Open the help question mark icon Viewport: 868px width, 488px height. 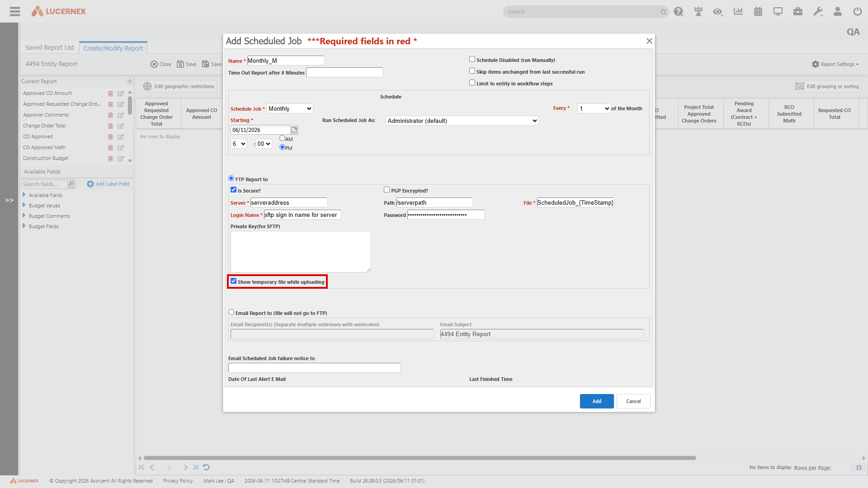tap(678, 12)
